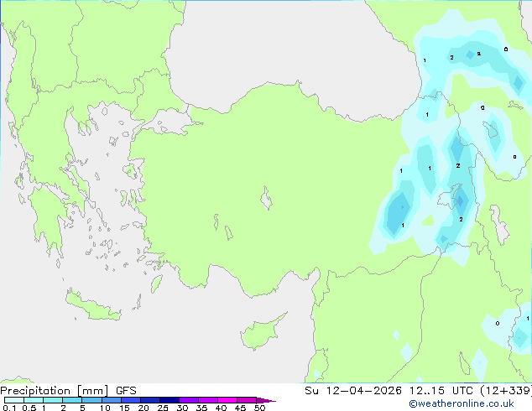Screen dimensions: 532x411
Task: Click the 40–45 mm magenta legend box
Action: (227, 400)
